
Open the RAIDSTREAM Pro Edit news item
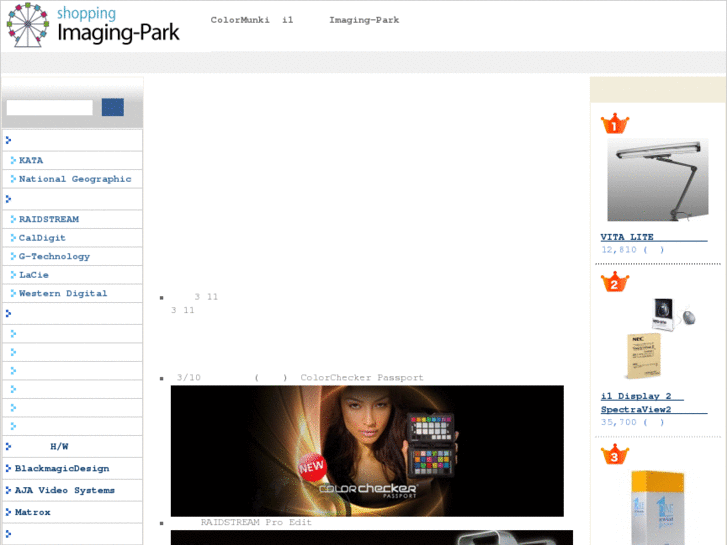tap(256, 522)
